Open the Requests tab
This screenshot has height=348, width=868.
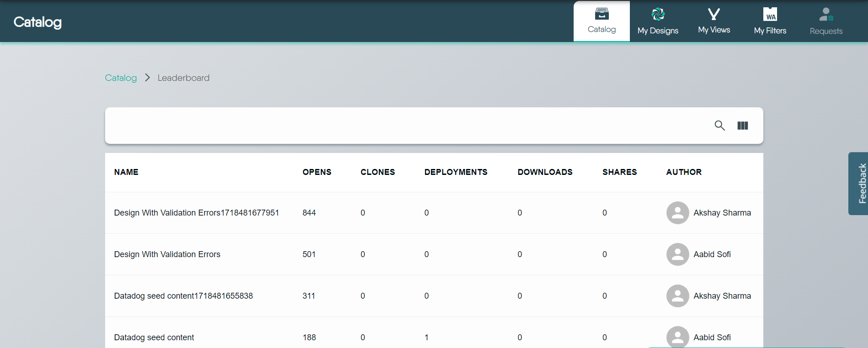pos(826,21)
